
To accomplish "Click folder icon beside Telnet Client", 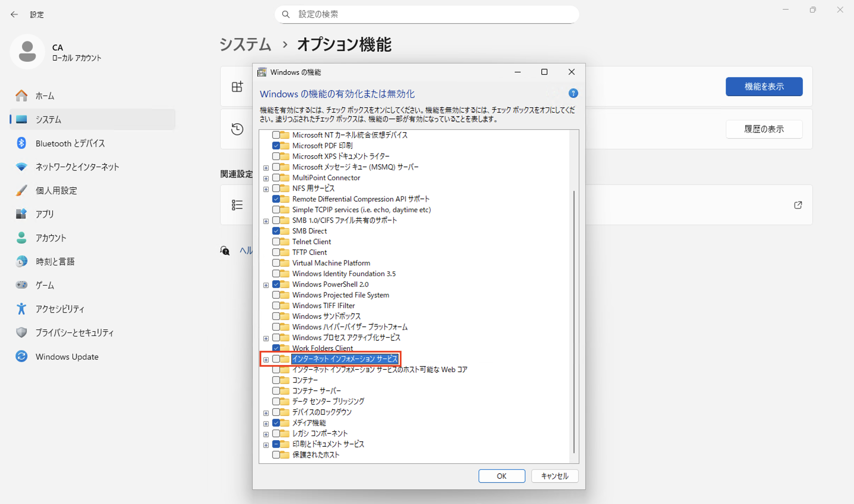I will click(285, 241).
